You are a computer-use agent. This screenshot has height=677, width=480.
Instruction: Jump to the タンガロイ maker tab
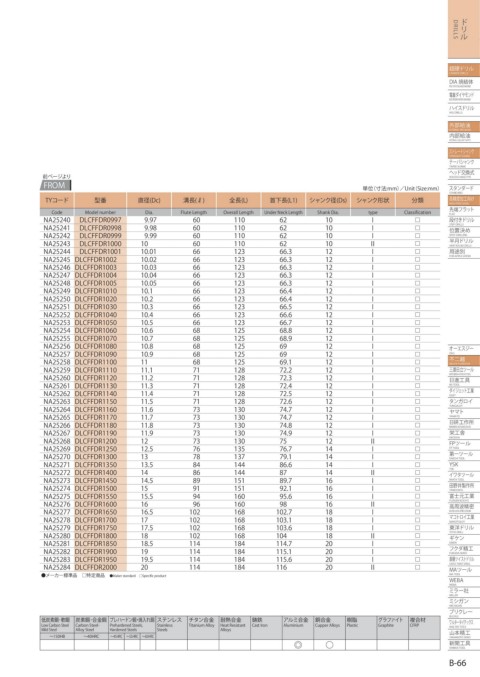(x=464, y=402)
